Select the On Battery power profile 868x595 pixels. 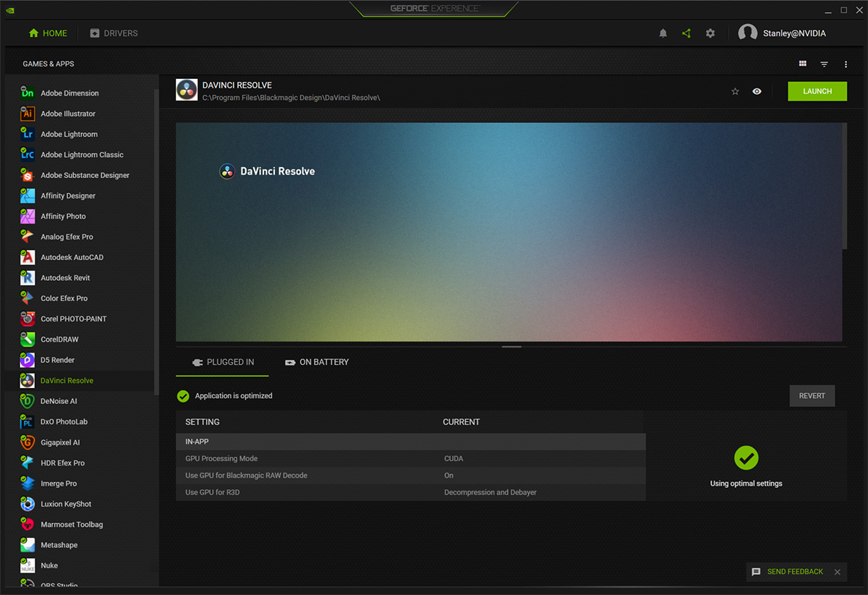[317, 362]
